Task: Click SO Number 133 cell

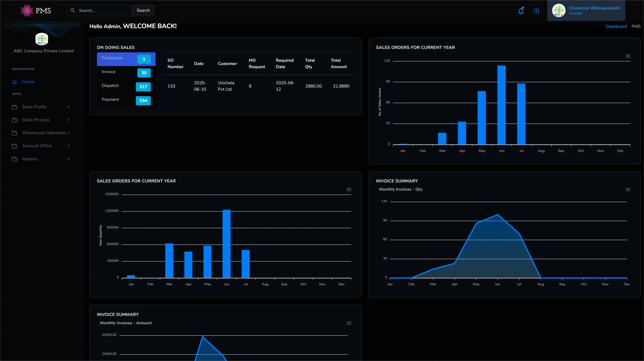Action: click(x=171, y=86)
